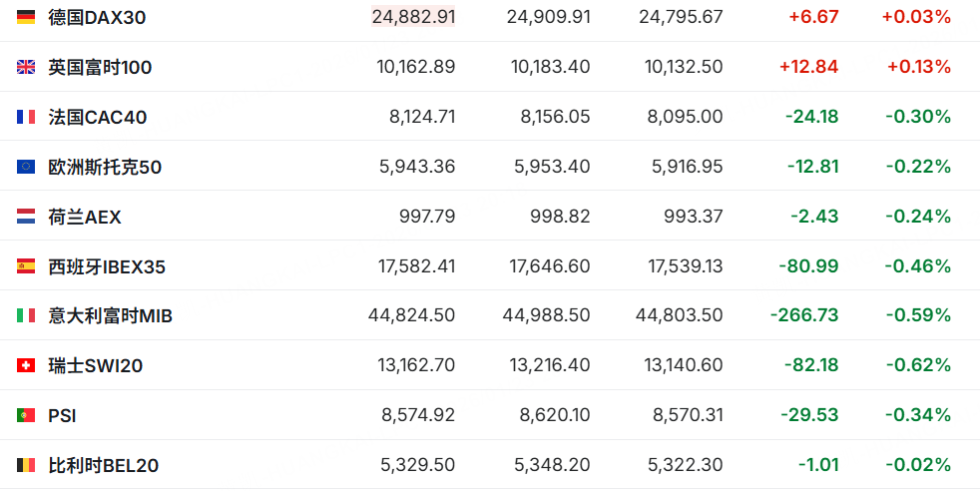Open the 英国富时100 index link
This screenshot has width=980, height=491.
[x=100, y=67]
